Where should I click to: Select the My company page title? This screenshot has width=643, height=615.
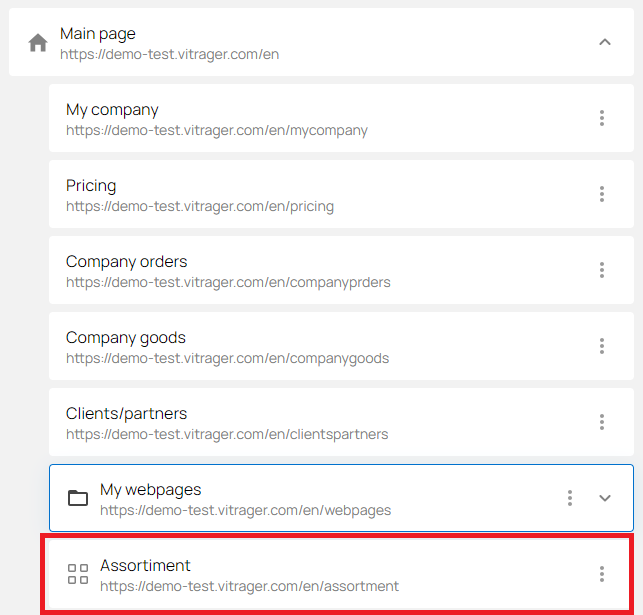click(112, 110)
